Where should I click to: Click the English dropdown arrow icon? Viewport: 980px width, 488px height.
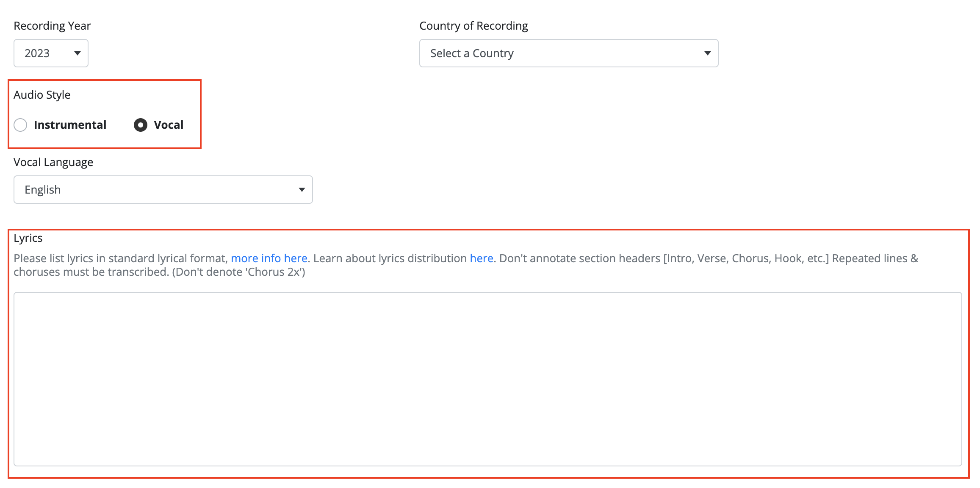tap(302, 190)
